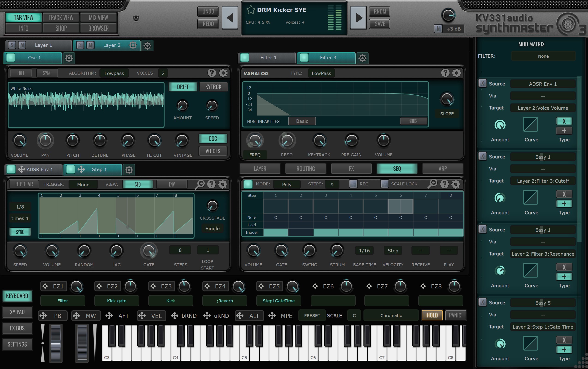Toggle the sequencer enable switch beside MODE
Screen dimensions: 588x369
[x=248, y=184]
